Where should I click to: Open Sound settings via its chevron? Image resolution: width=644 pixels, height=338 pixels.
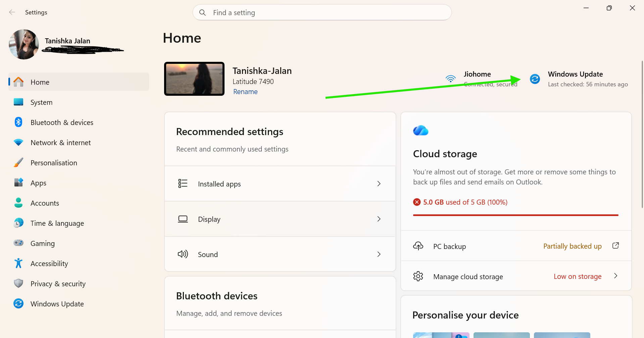tap(379, 254)
